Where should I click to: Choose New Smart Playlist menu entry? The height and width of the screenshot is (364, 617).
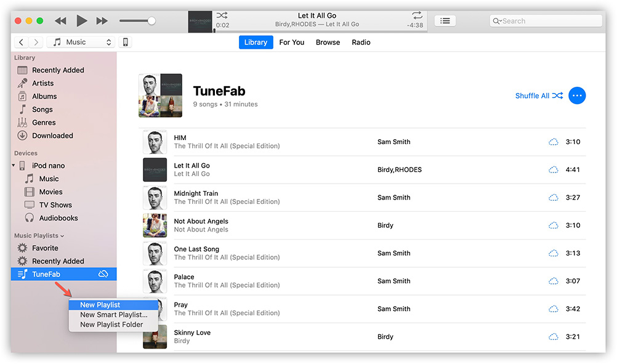coord(113,315)
